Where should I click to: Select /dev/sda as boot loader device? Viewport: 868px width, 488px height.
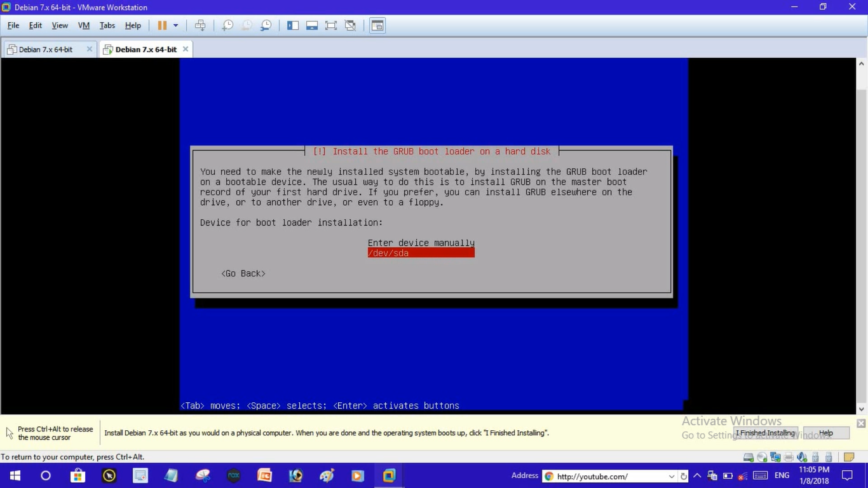click(x=421, y=252)
